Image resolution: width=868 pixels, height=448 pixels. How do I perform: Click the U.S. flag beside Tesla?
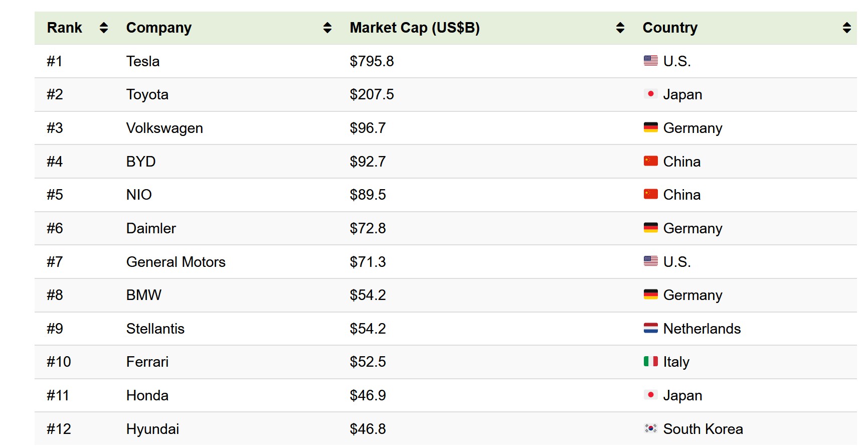pyautogui.click(x=650, y=61)
